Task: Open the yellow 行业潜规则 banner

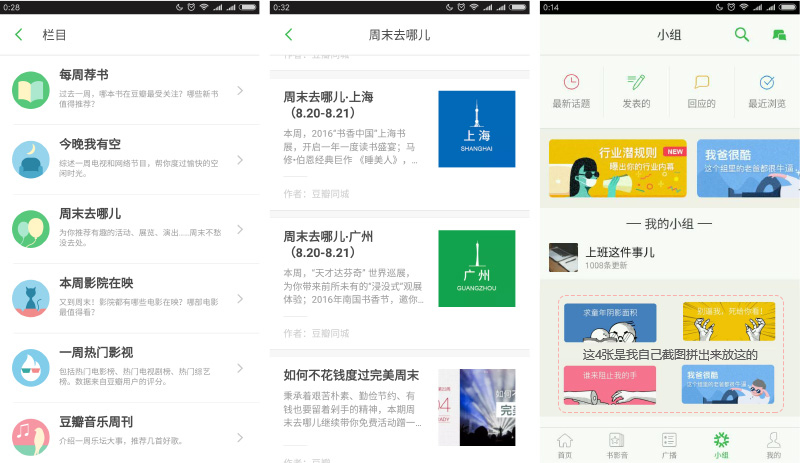Action: point(617,168)
